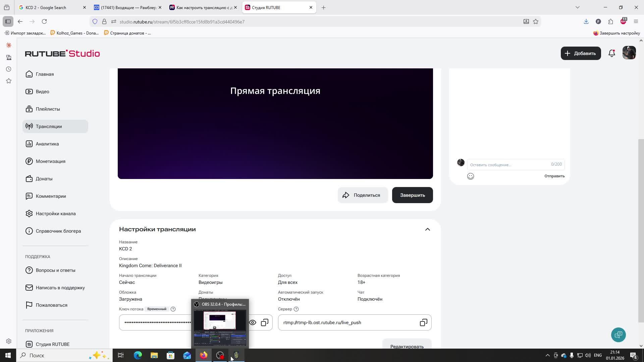The image size is (644, 362).
Task: Click the stream key help question mark icon
Action: point(173,309)
